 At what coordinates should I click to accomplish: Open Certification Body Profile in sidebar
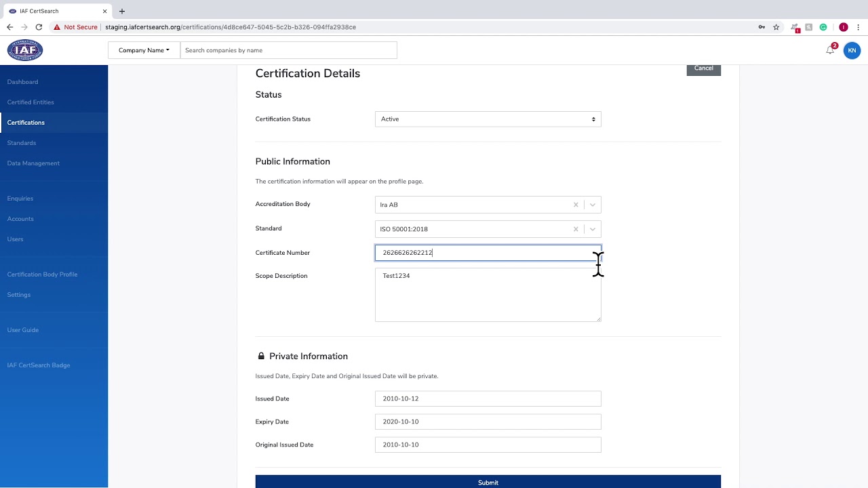point(42,274)
